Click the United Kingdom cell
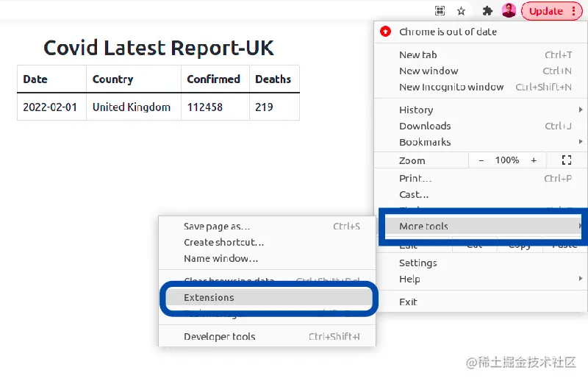Image resolution: width=588 pixels, height=381 pixels. pos(134,107)
